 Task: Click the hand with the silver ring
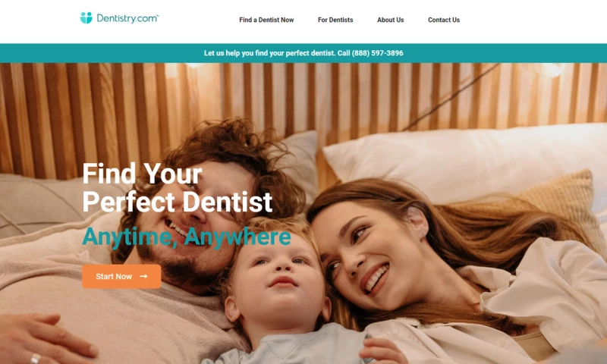(45, 338)
